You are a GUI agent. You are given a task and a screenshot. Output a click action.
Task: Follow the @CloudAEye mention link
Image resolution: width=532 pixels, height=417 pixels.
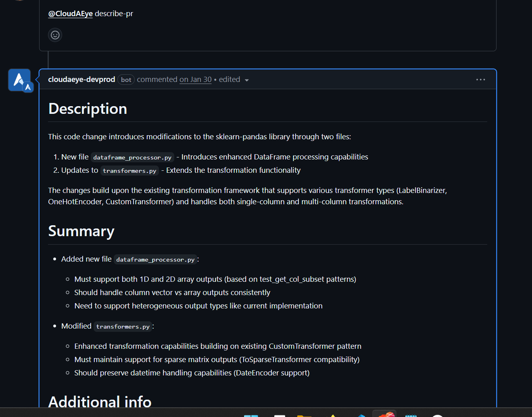[x=70, y=14]
